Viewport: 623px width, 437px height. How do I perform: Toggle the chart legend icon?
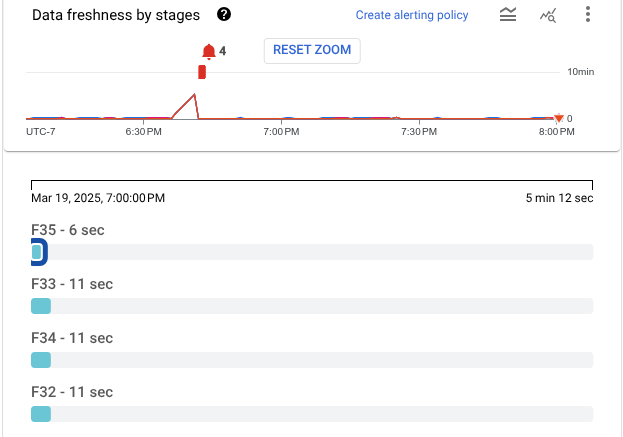(508, 15)
